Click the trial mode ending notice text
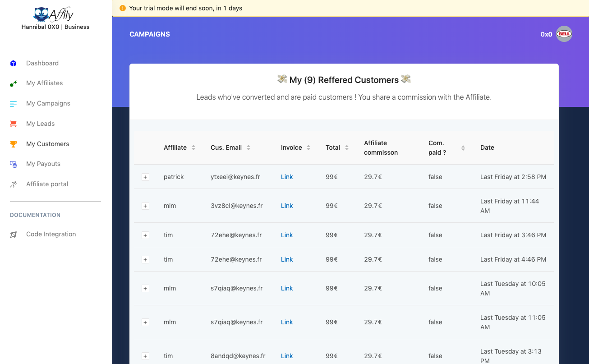Image resolution: width=589 pixels, height=364 pixels. click(x=186, y=8)
